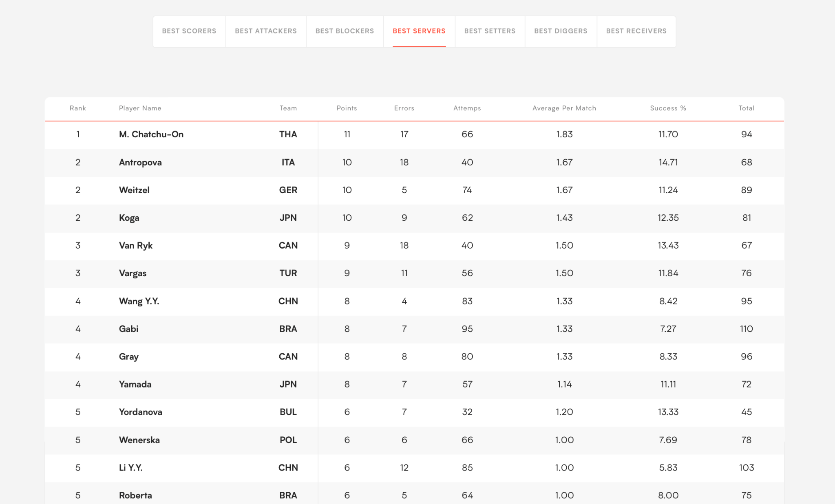Open Van Ryk's player entry
The height and width of the screenshot is (504, 835).
click(x=136, y=245)
